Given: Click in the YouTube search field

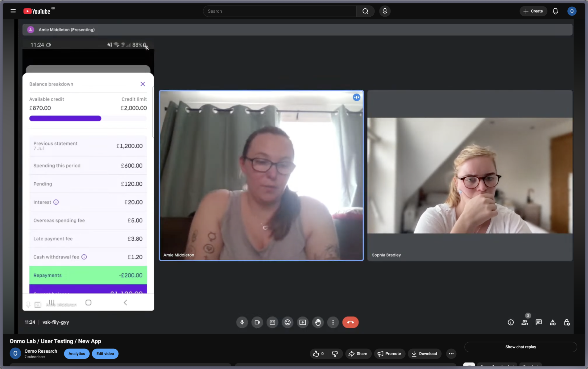Looking at the screenshot, I should click(279, 11).
